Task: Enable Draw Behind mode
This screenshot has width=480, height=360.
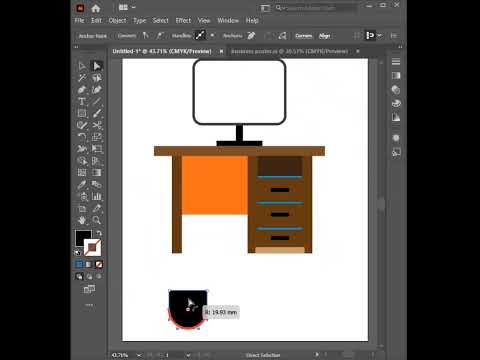Action: tap(89, 276)
